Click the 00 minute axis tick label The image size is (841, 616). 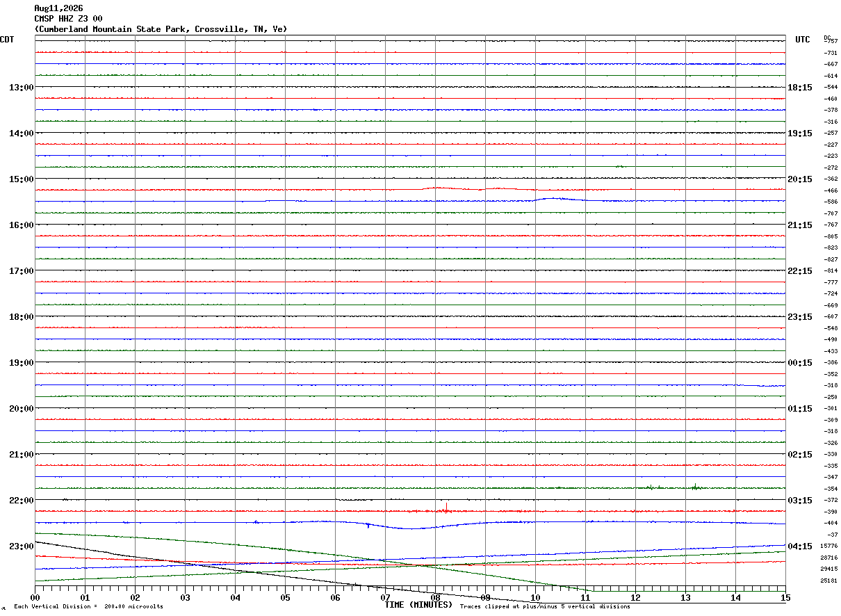[x=35, y=598]
